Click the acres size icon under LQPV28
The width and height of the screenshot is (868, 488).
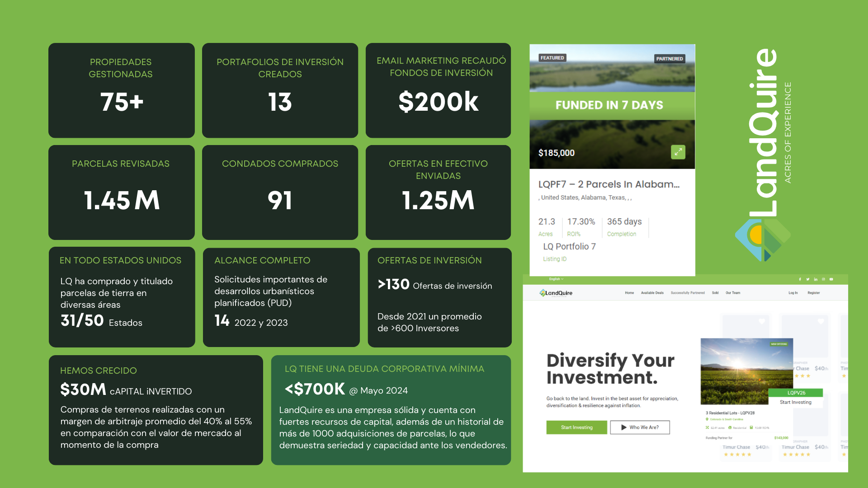click(708, 427)
